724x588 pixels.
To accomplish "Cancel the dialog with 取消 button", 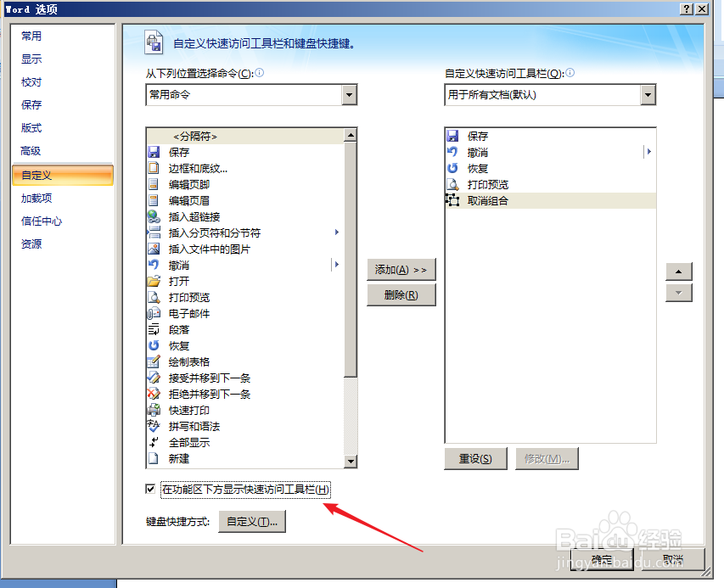I will click(673, 559).
